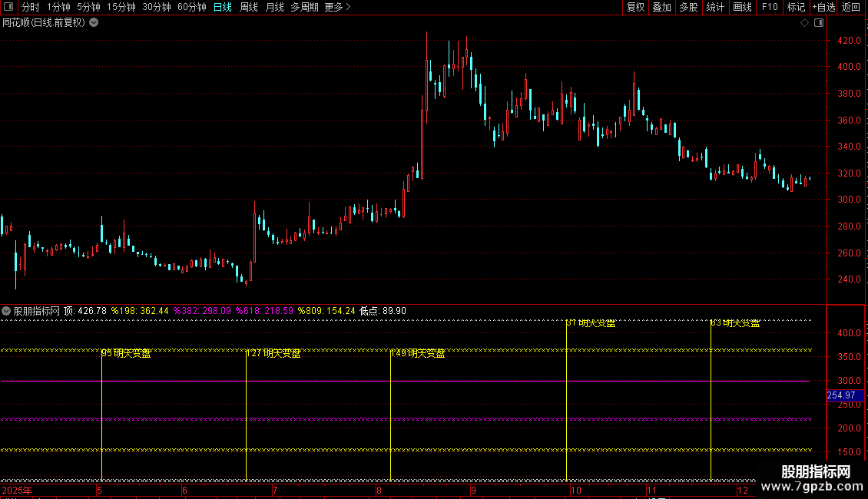The image size is (868, 499).
Task: Select the 分时 intraday view
Action: click(x=31, y=7)
